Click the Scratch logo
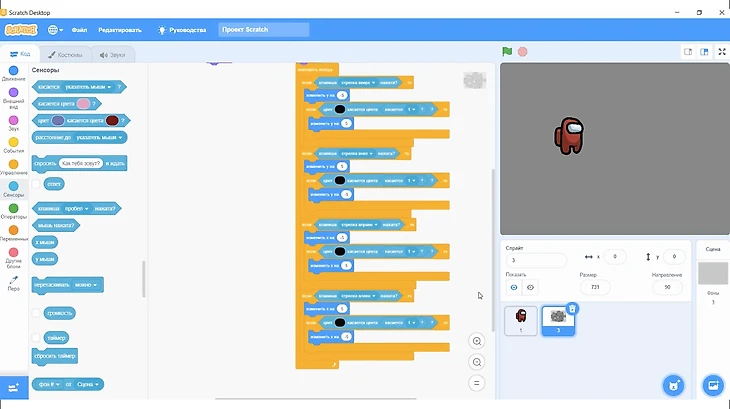 [x=21, y=30]
